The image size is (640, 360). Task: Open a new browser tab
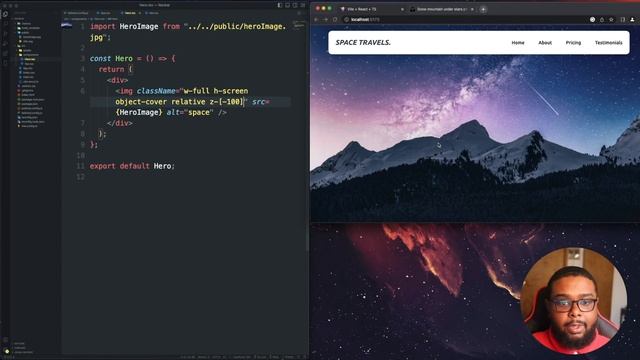pyautogui.click(x=483, y=9)
